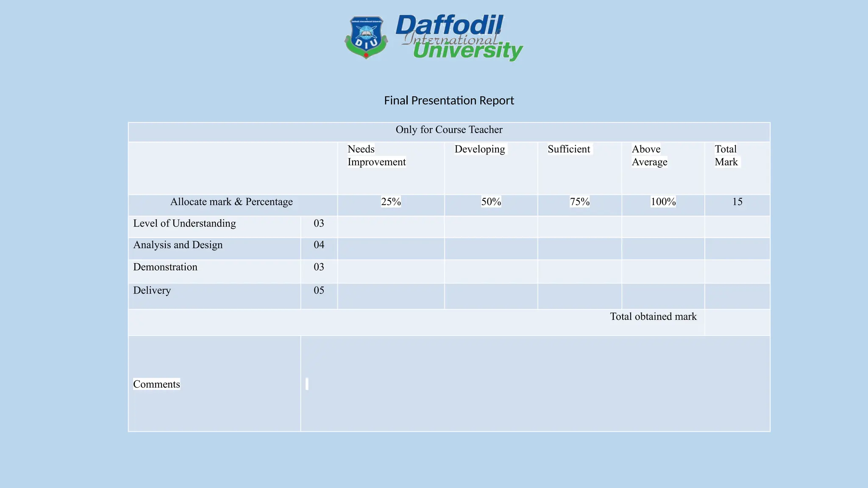The height and width of the screenshot is (488, 868).
Task: Select the Final Presentation Report title
Action: [449, 100]
